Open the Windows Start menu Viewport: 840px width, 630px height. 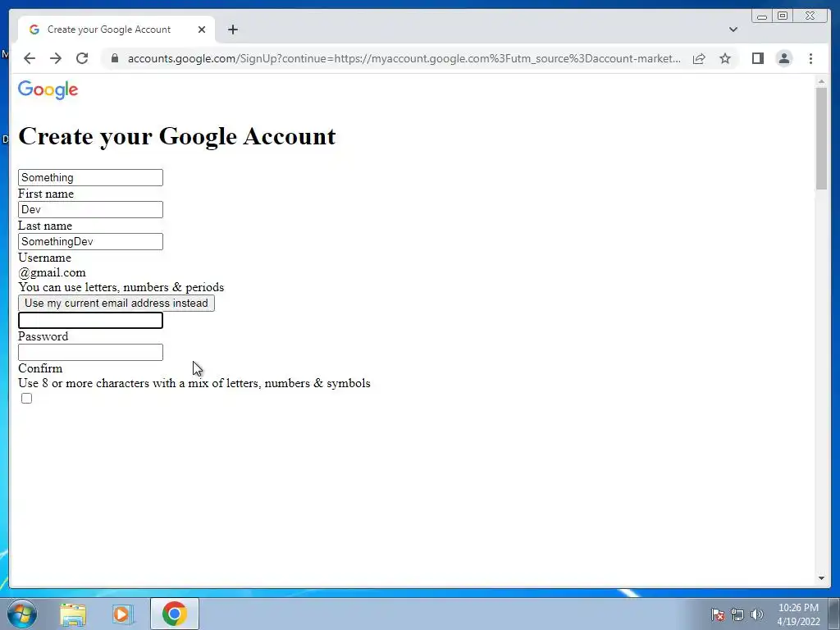click(x=22, y=614)
